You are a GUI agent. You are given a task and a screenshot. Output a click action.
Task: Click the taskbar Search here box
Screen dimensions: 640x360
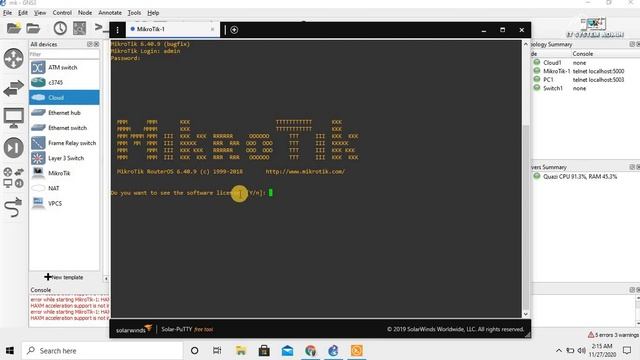[x=102, y=351]
